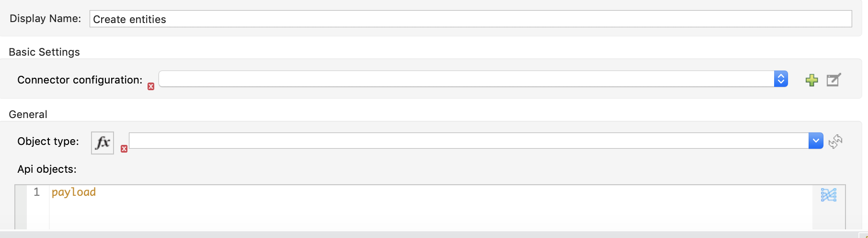Toggle the fx expression mode for Object type
868x238 pixels.
click(103, 143)
